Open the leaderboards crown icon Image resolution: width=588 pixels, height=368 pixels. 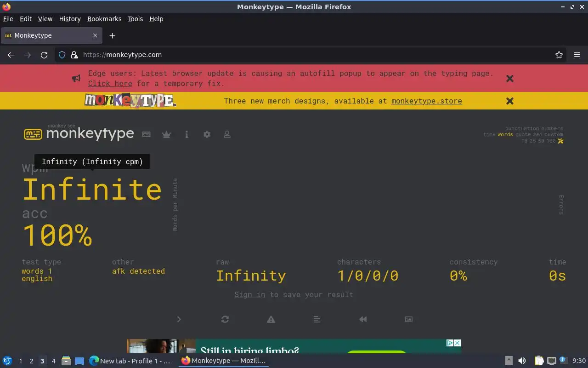[167, 134]
